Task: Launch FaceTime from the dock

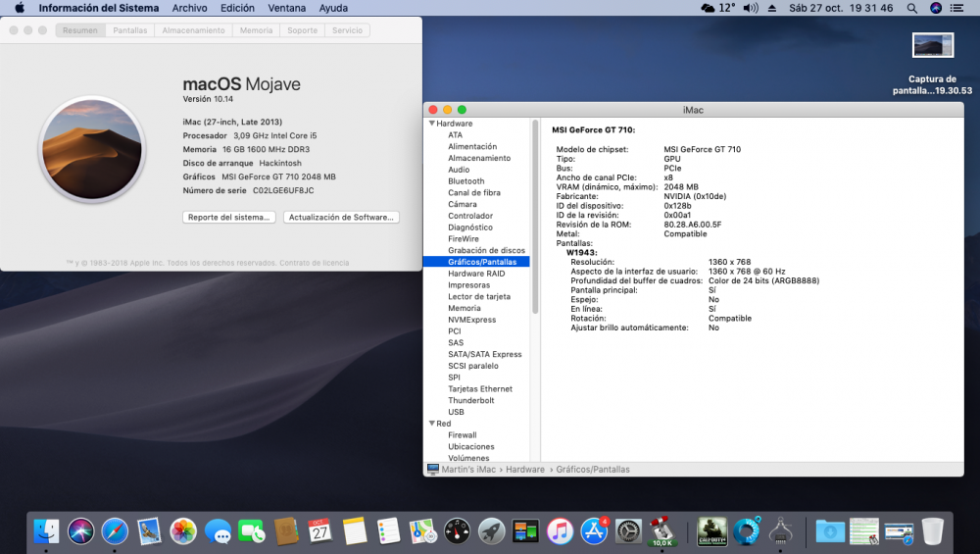Action: click(x=251, y=531)
